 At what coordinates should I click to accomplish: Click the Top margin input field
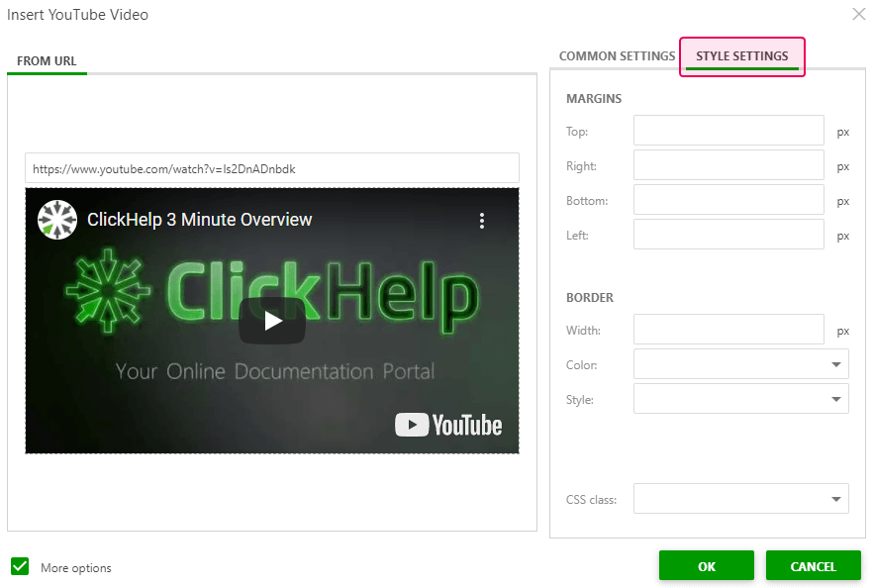coord(728,130)
